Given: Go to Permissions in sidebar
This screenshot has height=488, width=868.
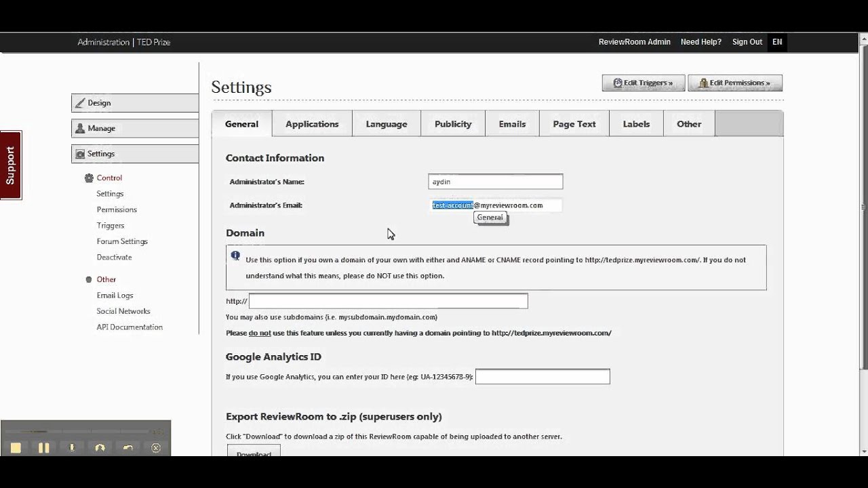Looking at the screenshot, I should 117,209.
